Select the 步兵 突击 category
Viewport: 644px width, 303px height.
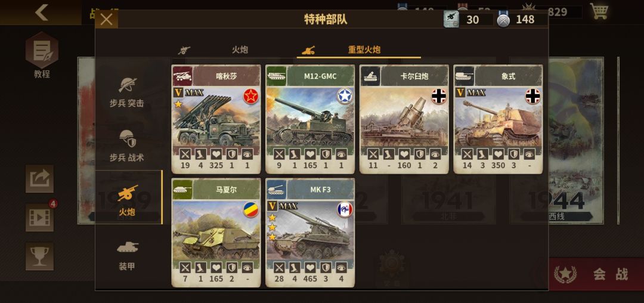point(126,92)
